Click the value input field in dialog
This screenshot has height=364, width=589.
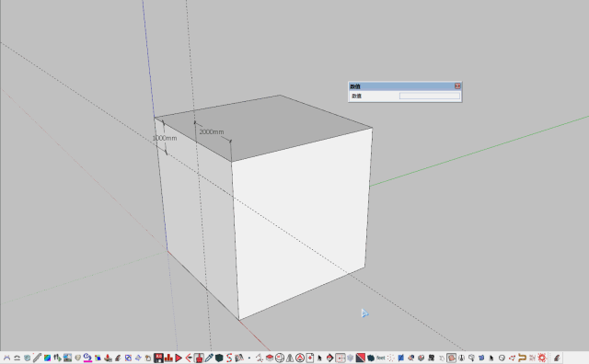[430, 96]
